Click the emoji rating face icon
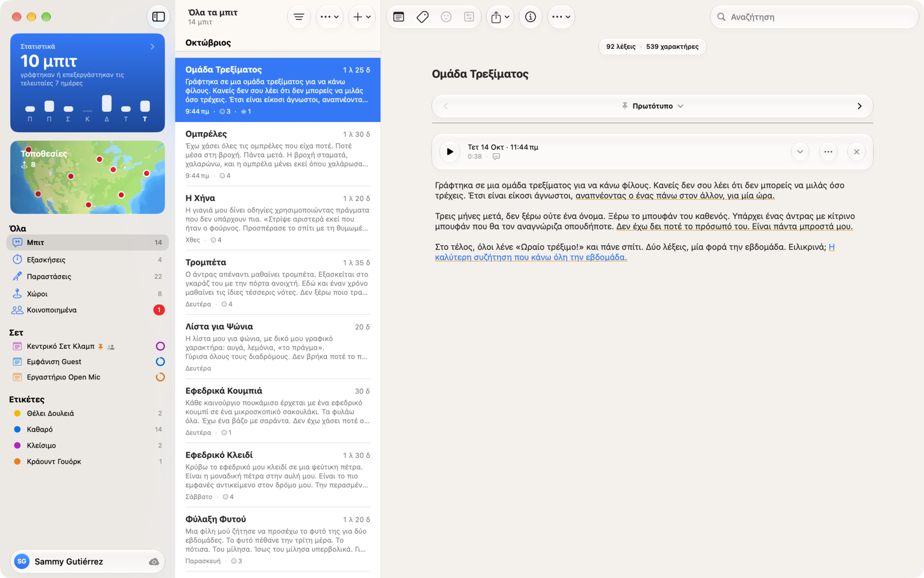 (x=446, y=17)
